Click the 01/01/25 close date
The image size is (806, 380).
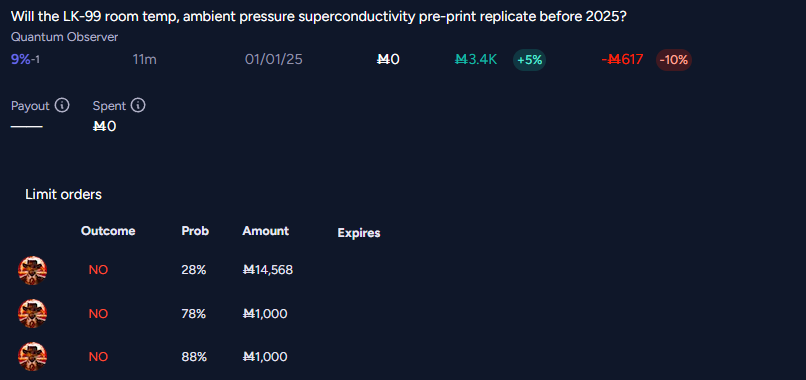click(274, 60)
